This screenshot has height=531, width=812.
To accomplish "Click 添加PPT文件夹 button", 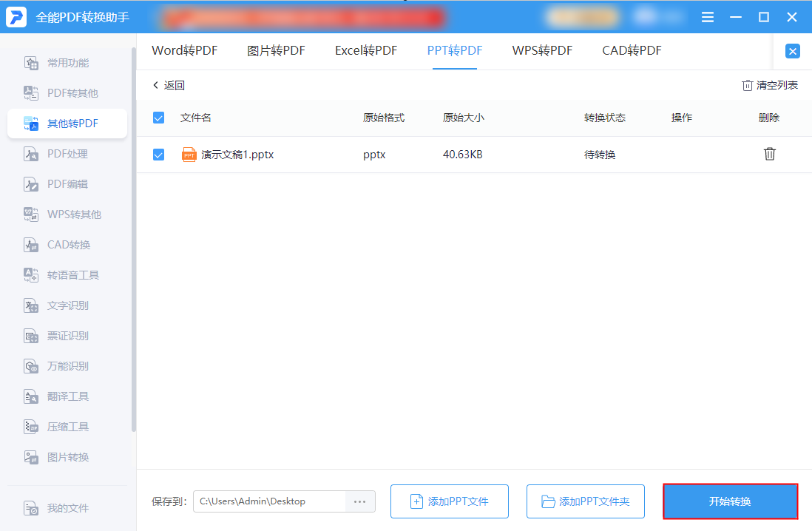I will click(x=585, y=501).
